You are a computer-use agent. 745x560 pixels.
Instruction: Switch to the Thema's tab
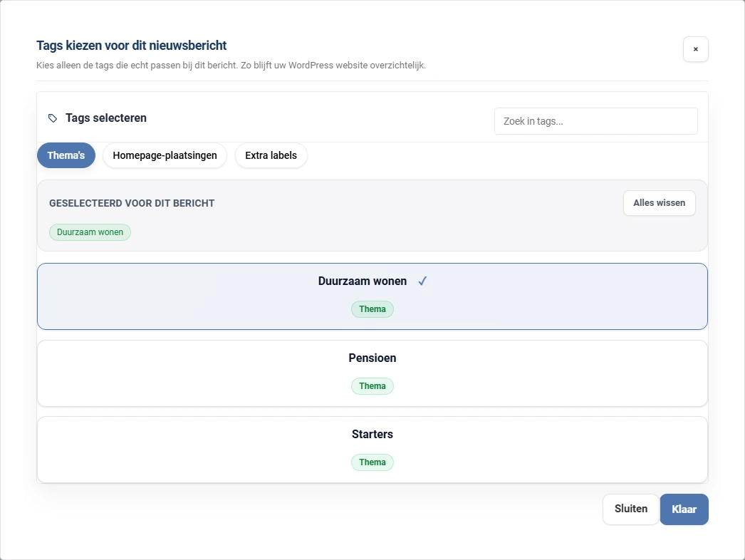[x=66, y=155]
